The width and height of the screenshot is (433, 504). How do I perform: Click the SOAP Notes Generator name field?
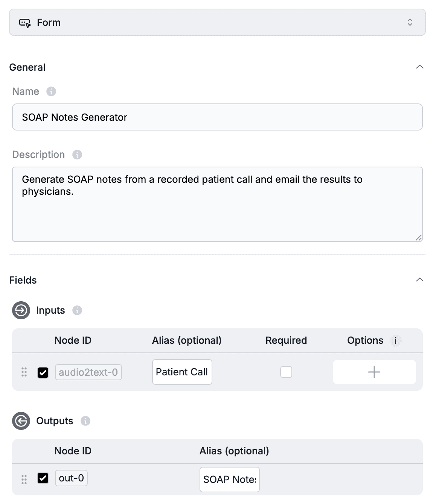click(x=217, y=117)
